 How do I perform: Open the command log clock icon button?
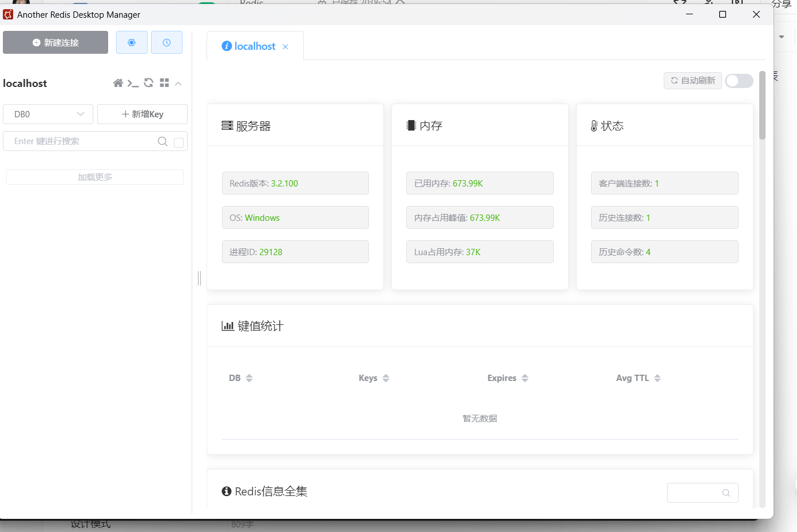(x=166, y=42)
